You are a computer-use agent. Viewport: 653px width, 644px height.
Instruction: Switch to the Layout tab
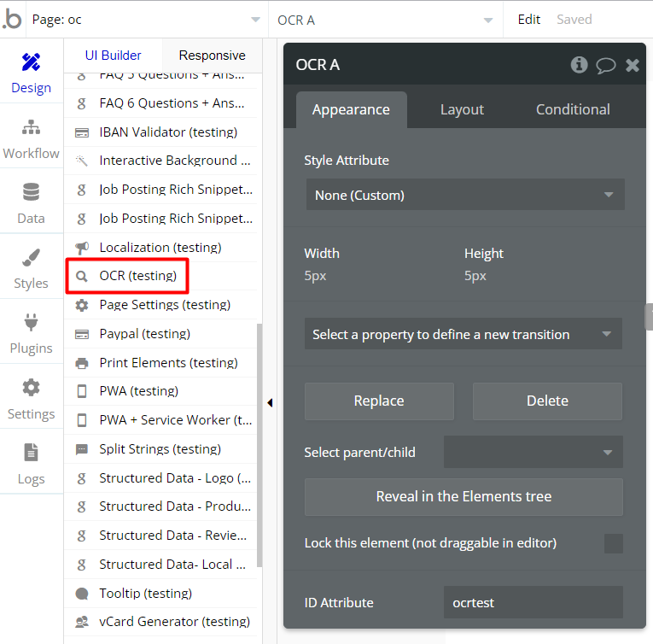pos(462,109)
